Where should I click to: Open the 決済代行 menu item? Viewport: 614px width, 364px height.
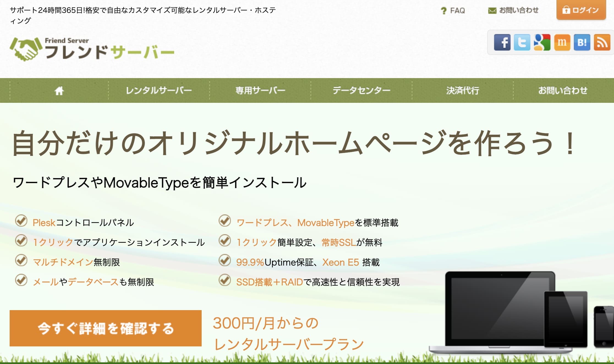[463, 90]
